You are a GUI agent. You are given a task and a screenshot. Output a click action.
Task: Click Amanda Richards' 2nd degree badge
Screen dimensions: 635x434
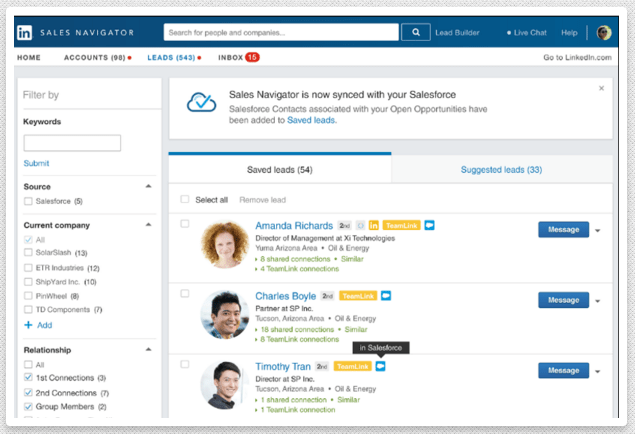tap(344, 226)
